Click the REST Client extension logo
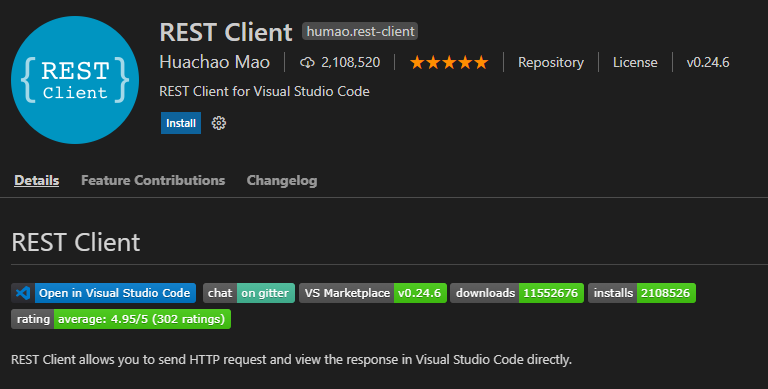The height and width of the screenshot is (389, 768). (x=75, y=80)
